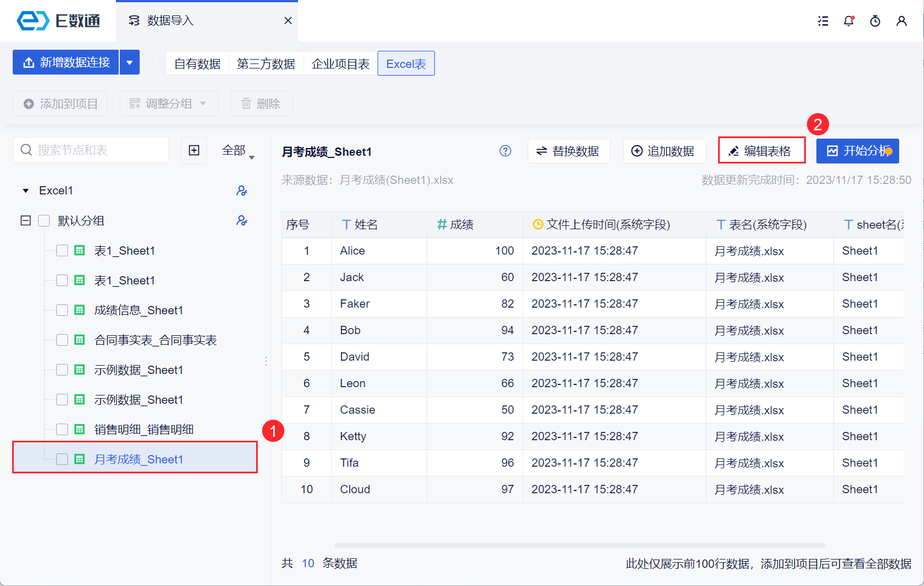Click the horizontal scrollbar under the table

[580, 545]
